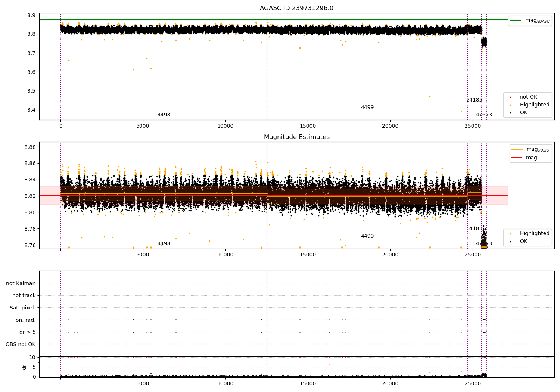Click the 'Magnitude Estimates' plot title
The width and height of the screenshot is (560, 392).
[x=296, y=137]
